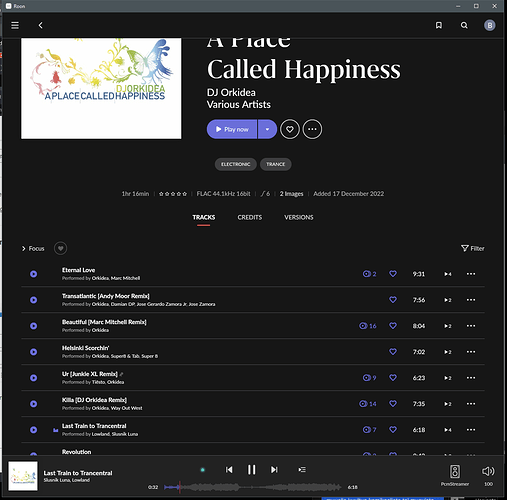The height and width of the screenshot is (500, 507).
Task: Play Killa [DJ Orkidea Remix]
Action: pos(34,404)
